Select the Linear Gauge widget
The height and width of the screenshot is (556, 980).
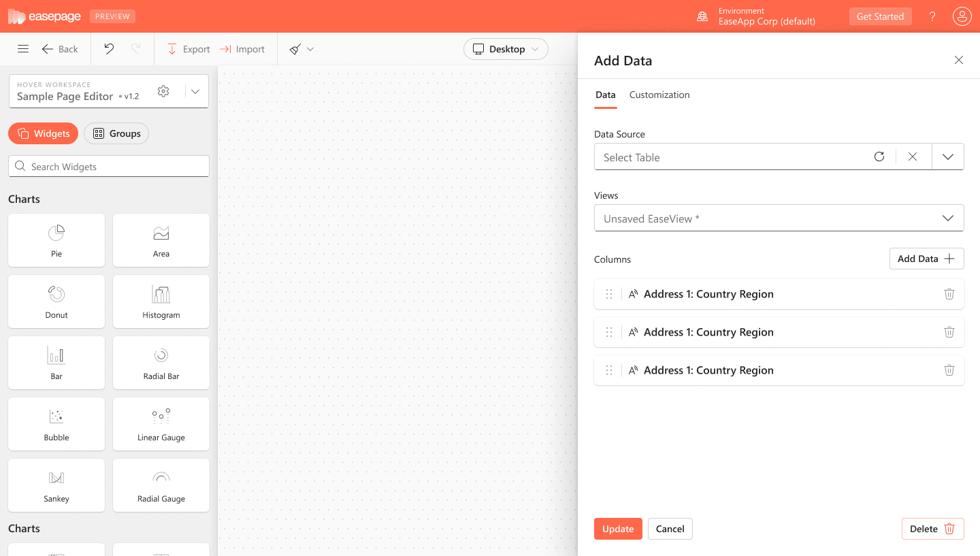[161, 424]
